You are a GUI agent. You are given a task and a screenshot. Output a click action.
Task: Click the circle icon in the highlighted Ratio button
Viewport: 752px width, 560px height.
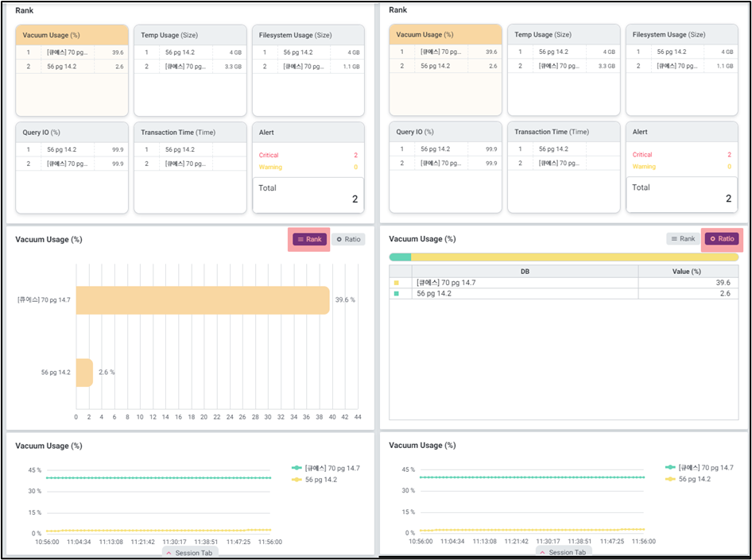point(713,238)
